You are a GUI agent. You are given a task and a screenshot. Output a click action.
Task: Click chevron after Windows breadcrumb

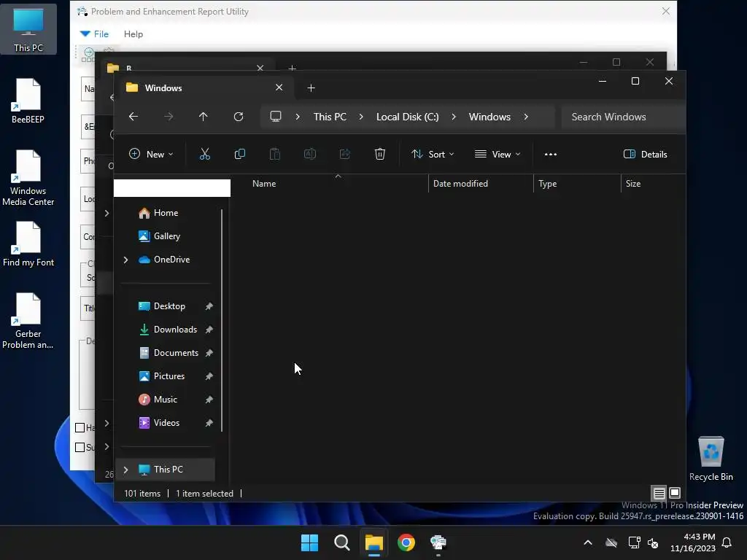(x=526, y=117)
